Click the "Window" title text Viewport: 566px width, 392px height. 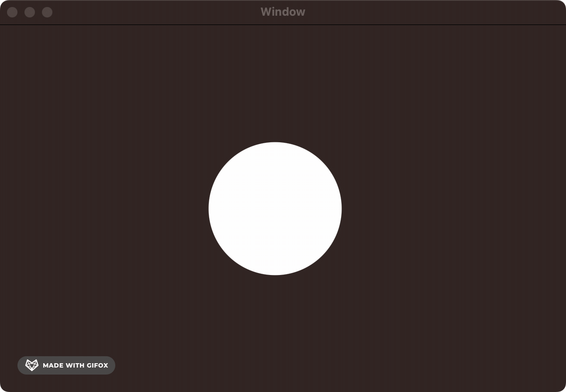[x=283, y=12]
